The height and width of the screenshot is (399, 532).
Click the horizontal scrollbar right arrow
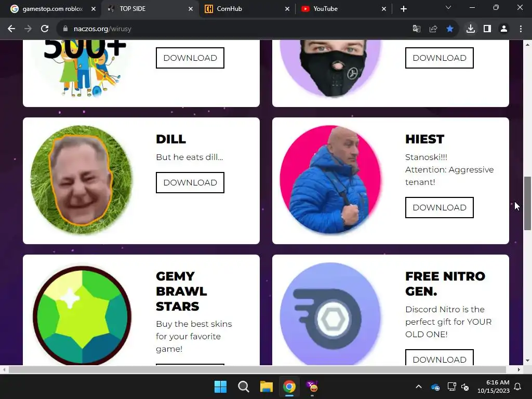tap(519, 369)
